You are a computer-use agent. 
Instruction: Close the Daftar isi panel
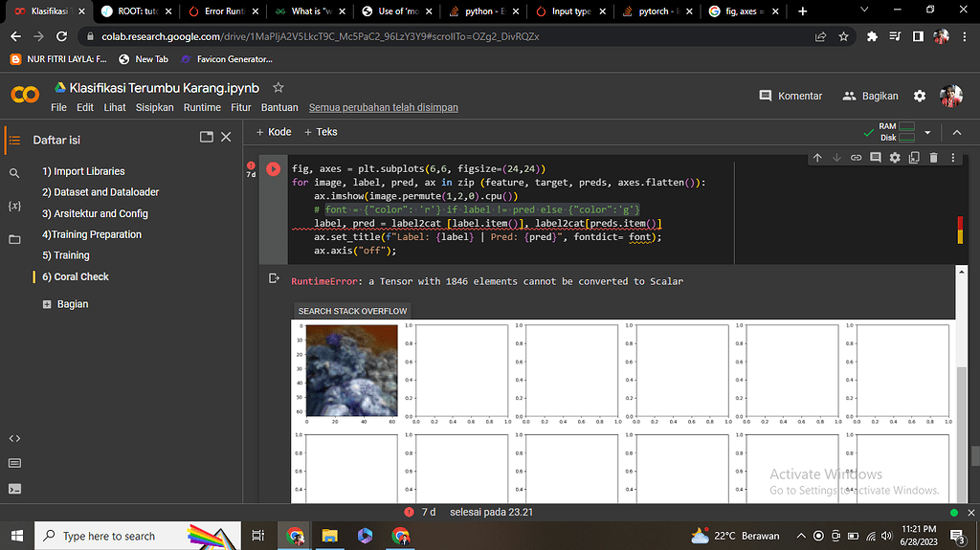pos(226,137)
